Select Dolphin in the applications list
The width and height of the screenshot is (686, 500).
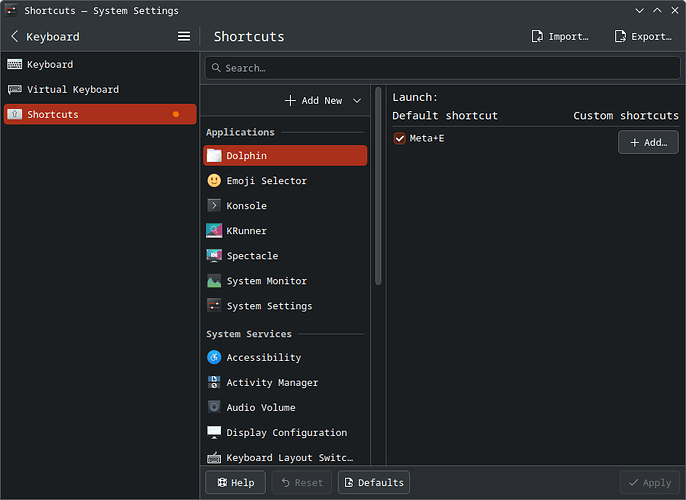point(285,155)
